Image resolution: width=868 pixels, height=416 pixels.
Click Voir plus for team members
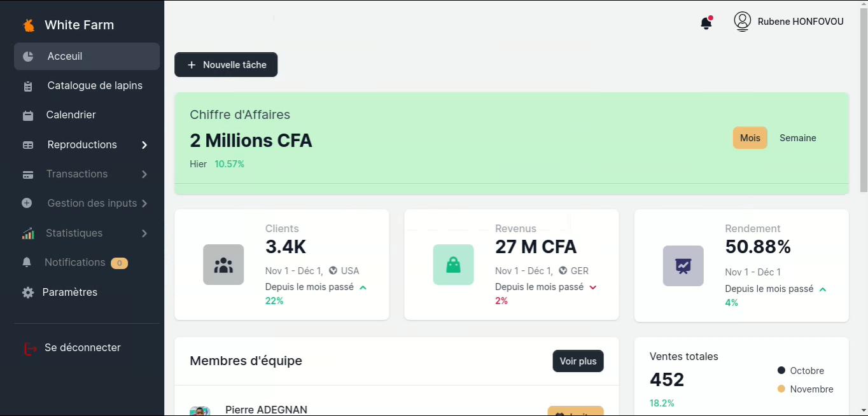coord(578,361)
